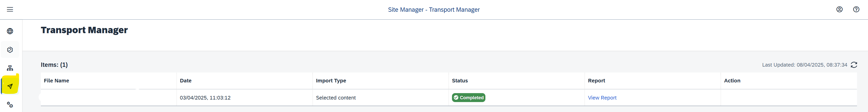
Task: Click the green Completed status badge
Action: [468, 97]
